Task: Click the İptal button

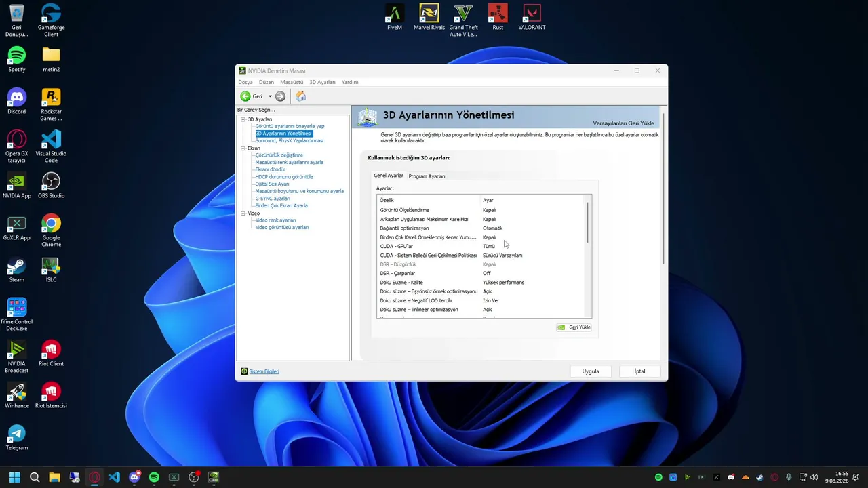Action: (x=639, y=371)
